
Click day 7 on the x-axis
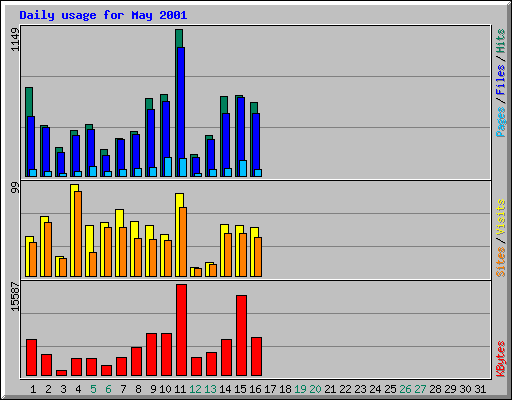[x=123, y=389]
